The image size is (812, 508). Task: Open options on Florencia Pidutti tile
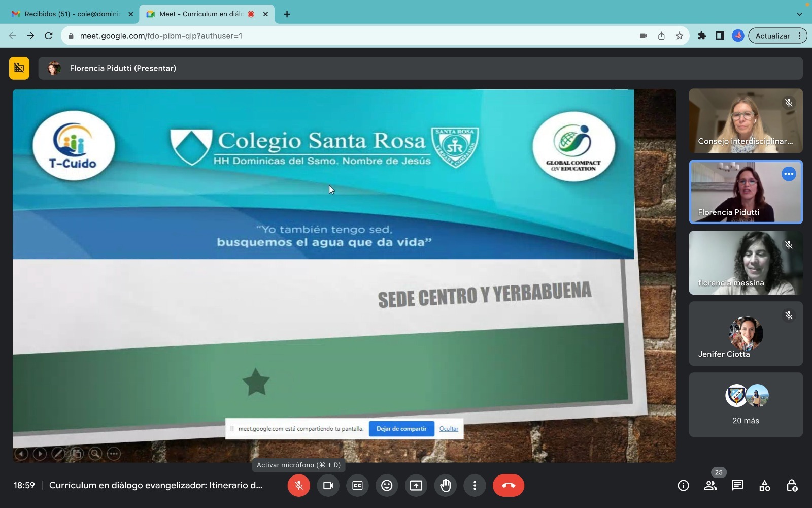point(789,174)
